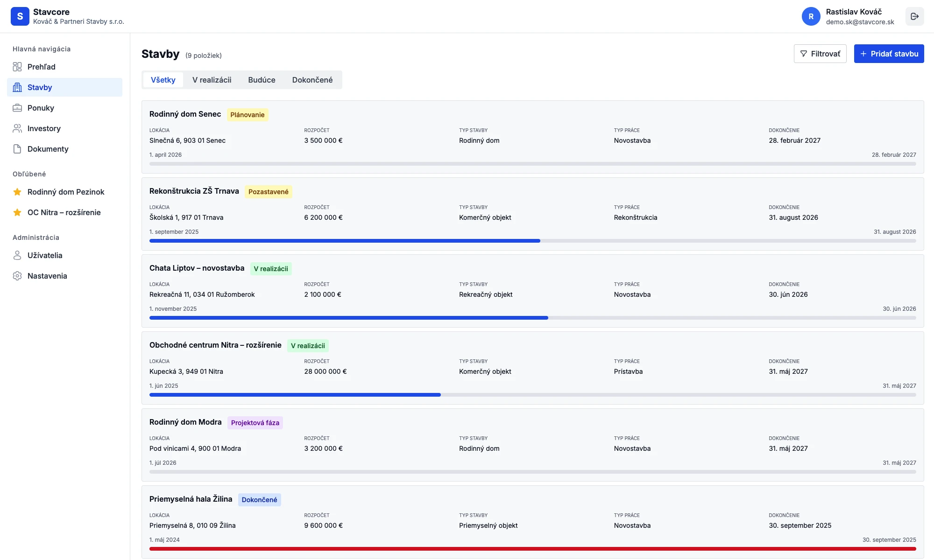Click red progress bar of Priemyselná hala Žilina

(532, 549)
